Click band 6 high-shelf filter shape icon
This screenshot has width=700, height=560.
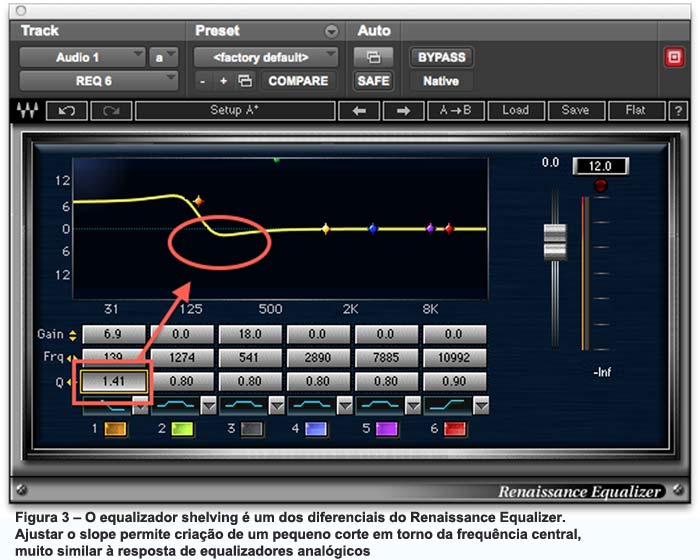448,405
